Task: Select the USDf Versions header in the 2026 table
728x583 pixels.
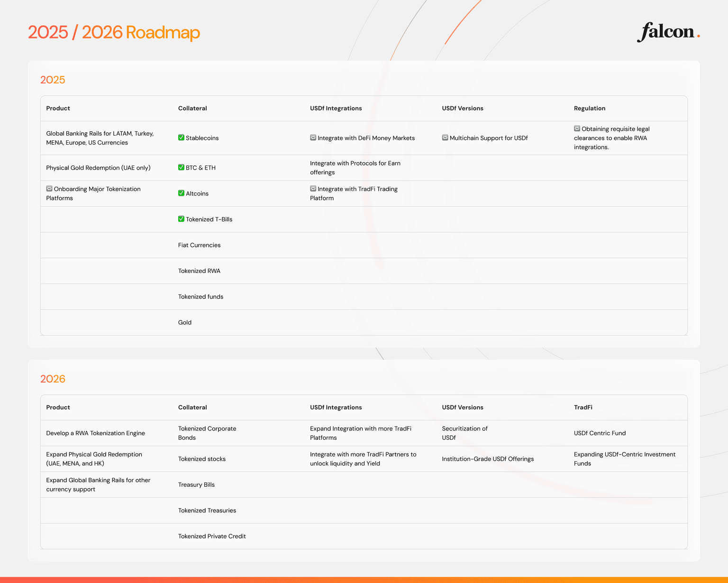Action: (463, 407)
